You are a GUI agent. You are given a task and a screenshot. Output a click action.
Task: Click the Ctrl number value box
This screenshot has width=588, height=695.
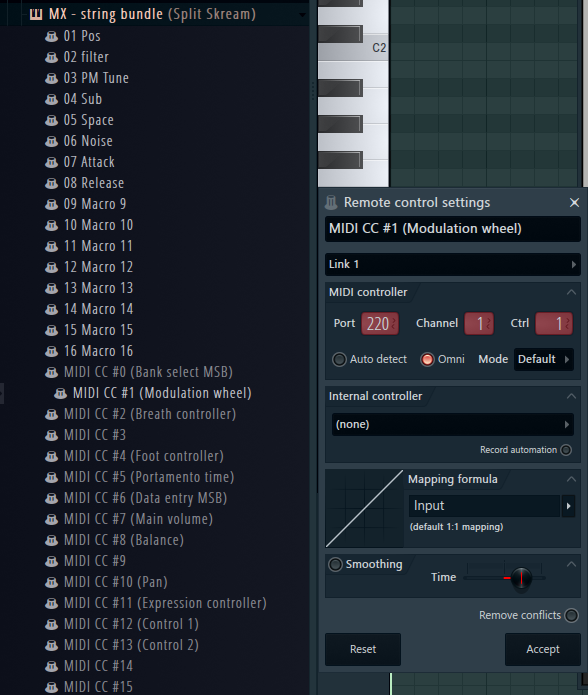(x=554, y=324)
